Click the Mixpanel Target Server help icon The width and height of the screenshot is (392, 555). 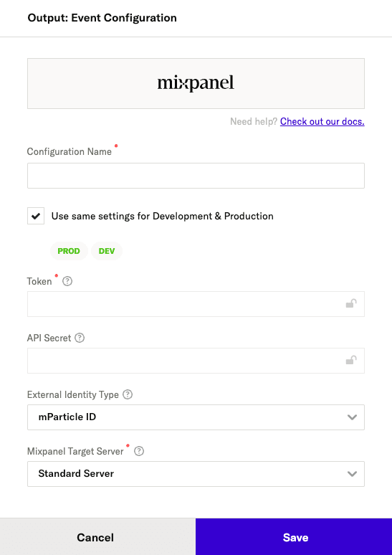(139, 451)
